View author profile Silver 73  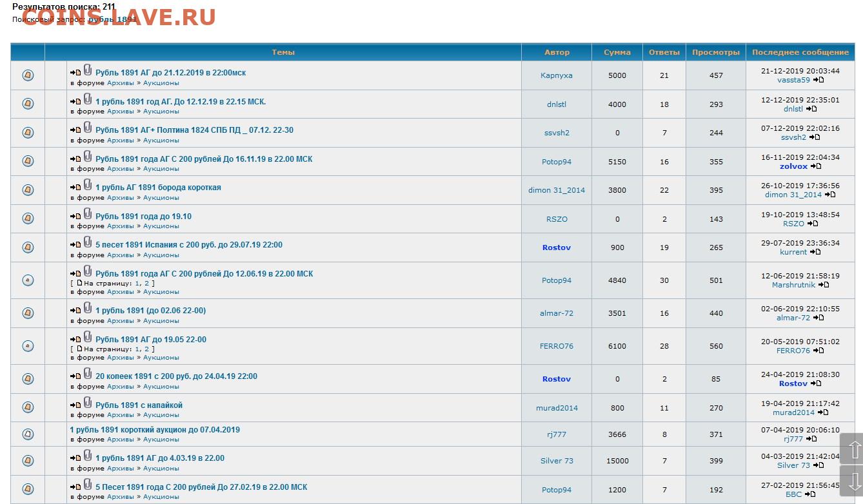point(556,461)
